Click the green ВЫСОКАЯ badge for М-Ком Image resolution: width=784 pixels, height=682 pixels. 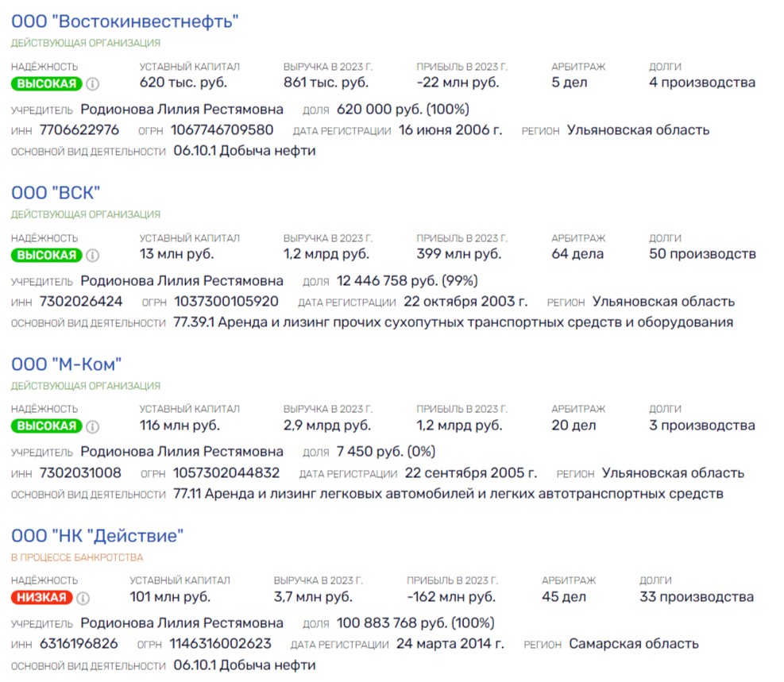coord(47,426)
